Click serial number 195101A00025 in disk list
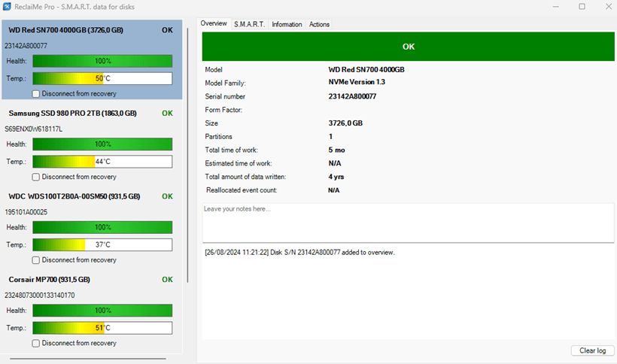 [26, 212]
